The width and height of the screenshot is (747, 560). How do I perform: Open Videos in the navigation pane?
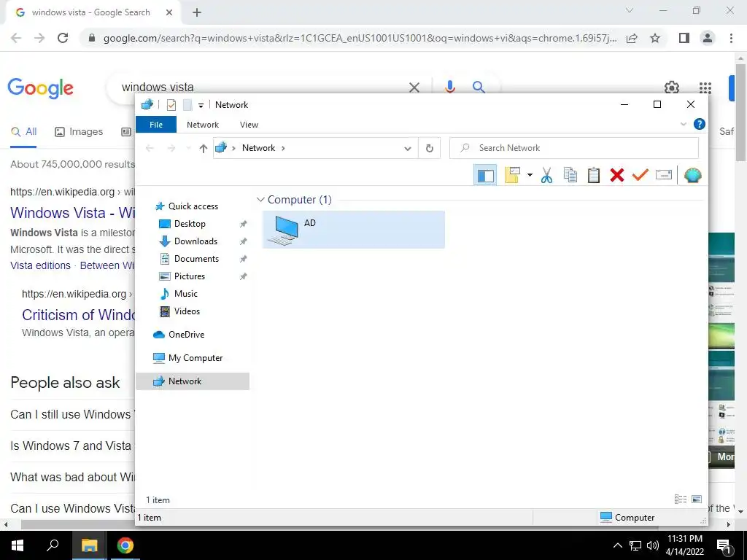tap(187, 311)
